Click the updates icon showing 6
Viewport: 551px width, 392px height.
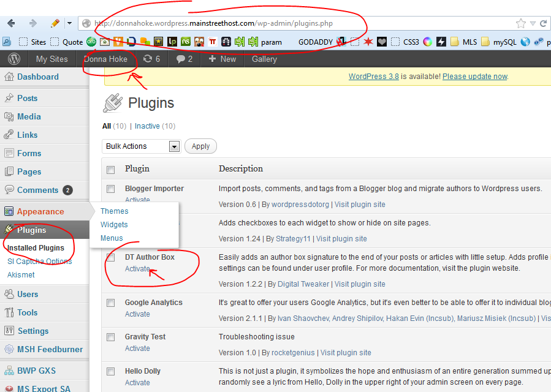point(151,59)
